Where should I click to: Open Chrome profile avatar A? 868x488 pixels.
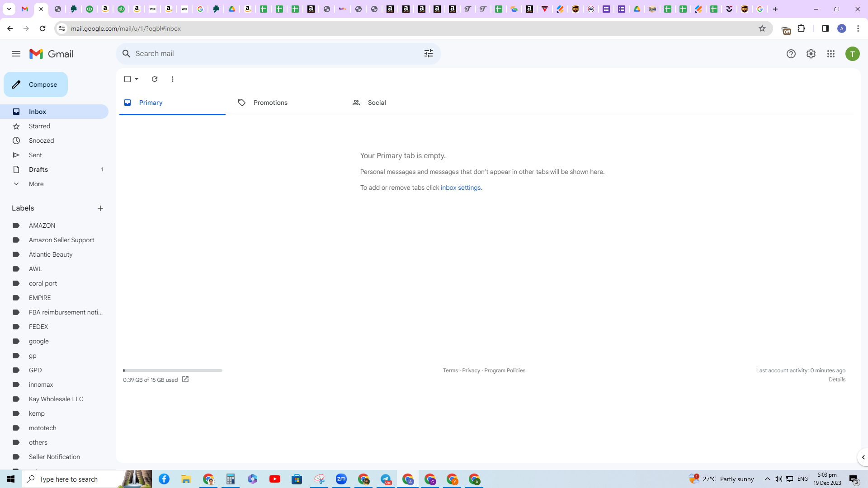842,28
